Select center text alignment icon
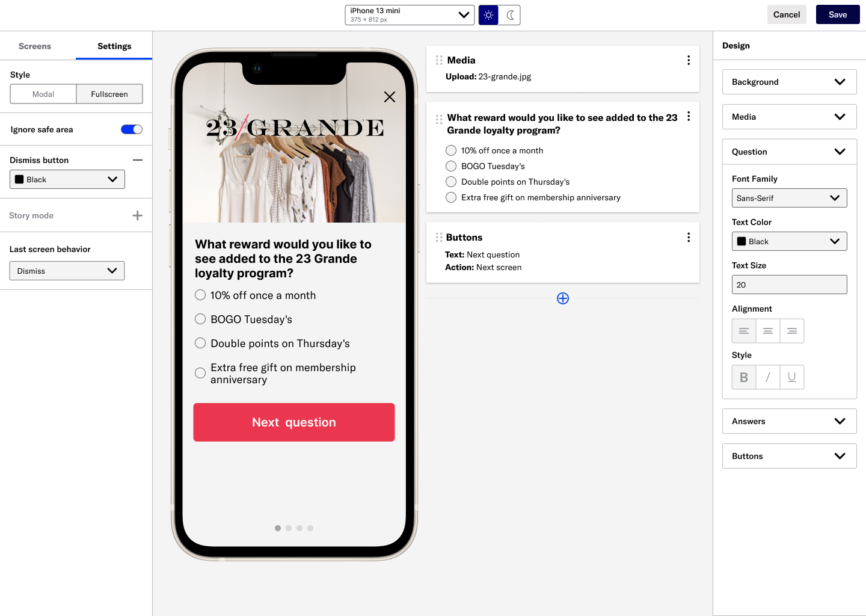Screen dimensions: 866x616 pyautogui.click(x=768, y=331)
